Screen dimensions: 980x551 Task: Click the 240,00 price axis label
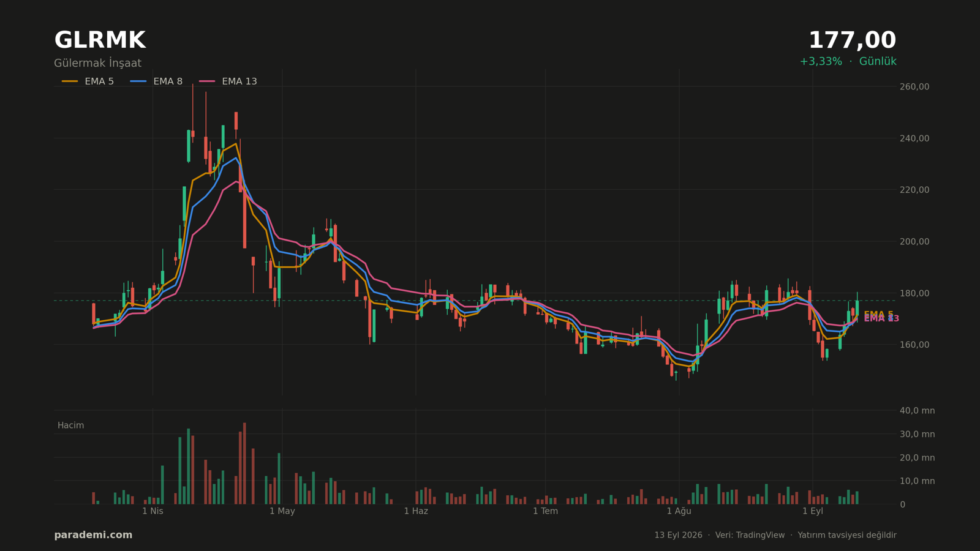914,138
